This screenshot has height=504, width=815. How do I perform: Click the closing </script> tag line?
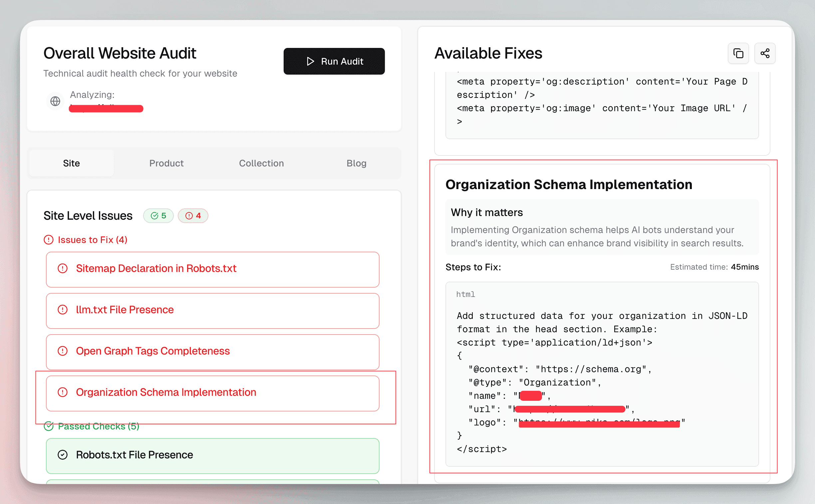[x=482, y=449]
